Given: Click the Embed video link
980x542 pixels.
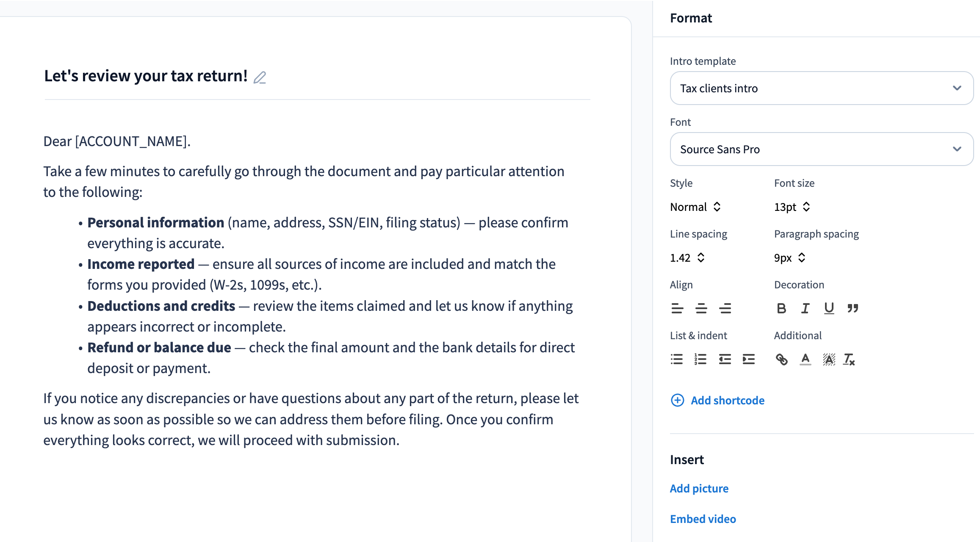Looking at the screenshot, I should tap(703, 519).
